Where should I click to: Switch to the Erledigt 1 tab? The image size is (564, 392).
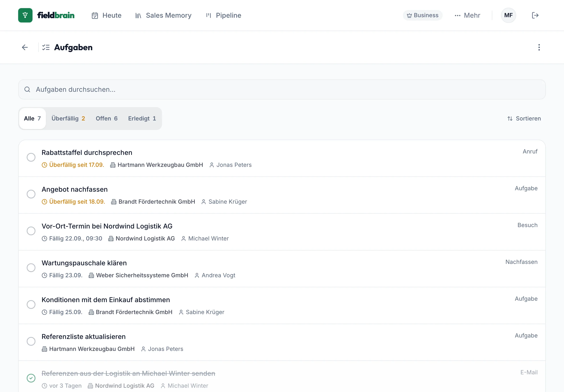pos(142,119)
